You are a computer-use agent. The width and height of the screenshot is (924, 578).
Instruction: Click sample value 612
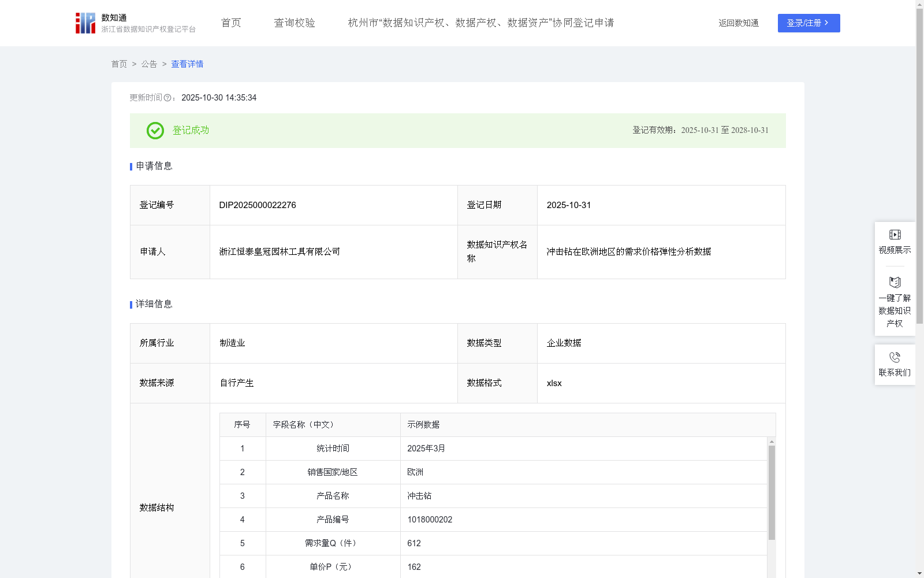[x=414, y=543]
